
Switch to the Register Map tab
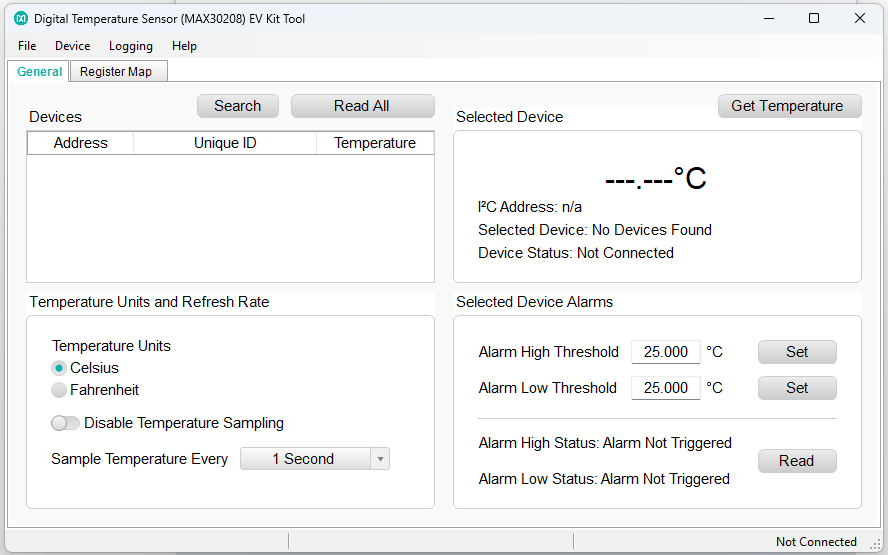point(119,72)
